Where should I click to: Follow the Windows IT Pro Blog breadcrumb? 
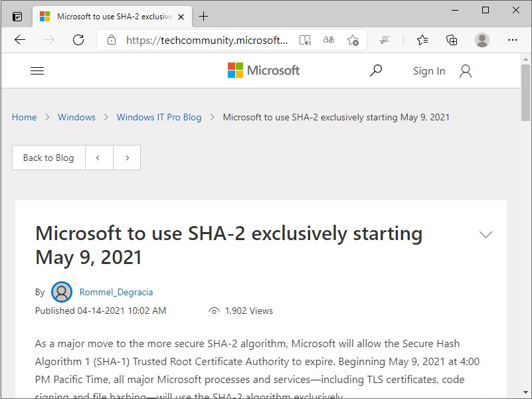[x=159, y=117]
